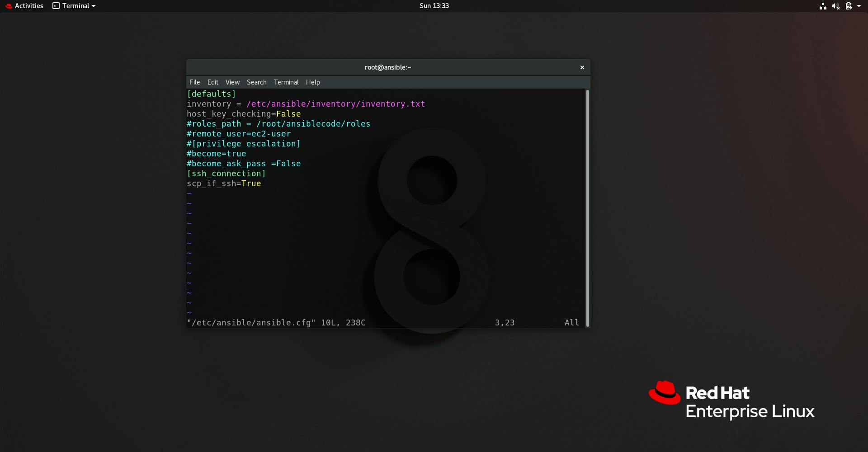Expand the system menu arrow
Image resolution: width=868 pixels, height=452 pixels.
tap(859, 6)
